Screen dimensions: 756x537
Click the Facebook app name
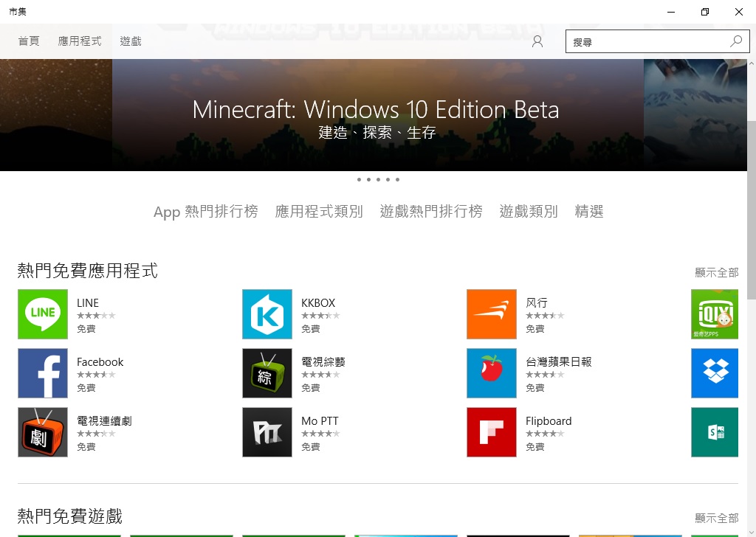[x=100, y=362]
